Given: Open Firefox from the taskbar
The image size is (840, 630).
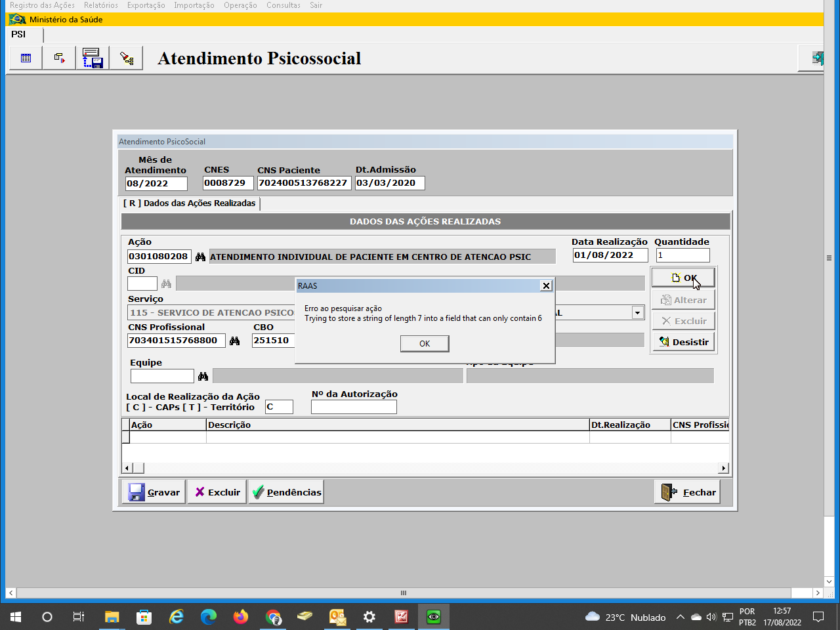Looking at the screenshot, I should (x=240, y=617).
